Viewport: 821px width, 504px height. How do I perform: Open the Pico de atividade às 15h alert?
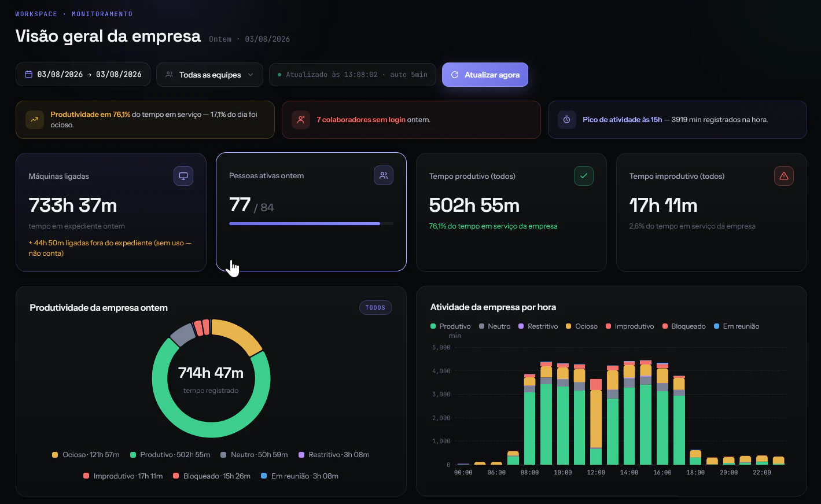[x=677, y=120]
